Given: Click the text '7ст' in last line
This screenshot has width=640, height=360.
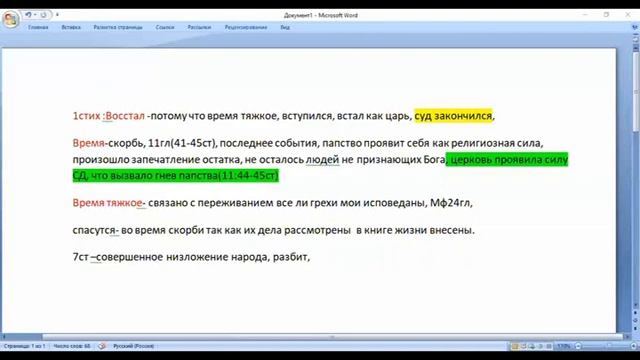Looking at the screenshot, I should click(x=80, y=257).
